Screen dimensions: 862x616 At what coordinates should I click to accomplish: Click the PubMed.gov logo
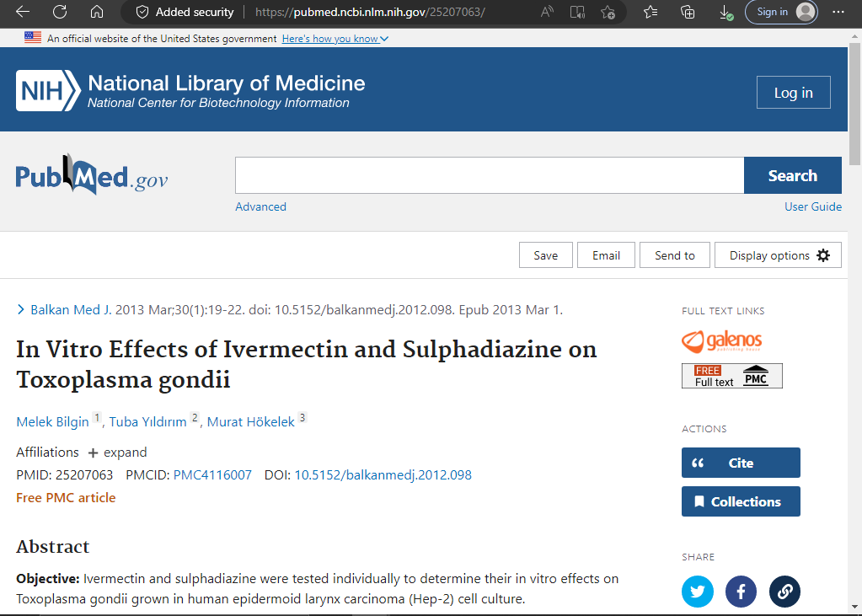(x=92, y=175)
